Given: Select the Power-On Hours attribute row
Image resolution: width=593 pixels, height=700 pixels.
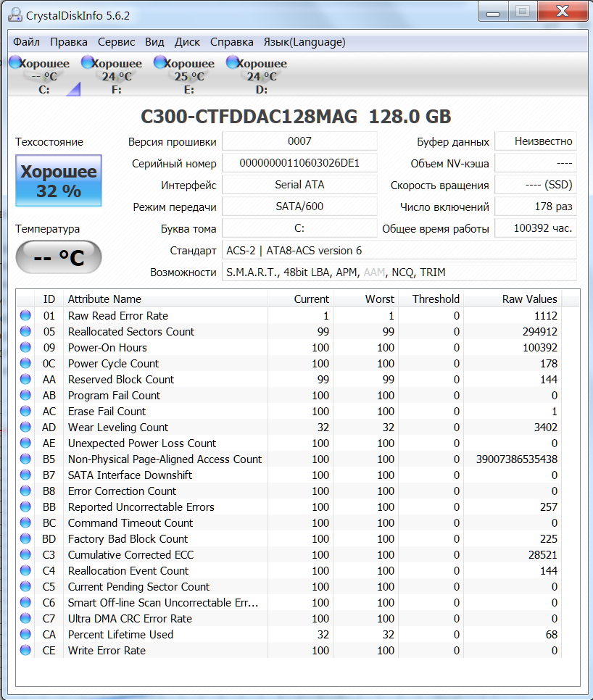Looking at the screenshot, I should click(107, 348).
